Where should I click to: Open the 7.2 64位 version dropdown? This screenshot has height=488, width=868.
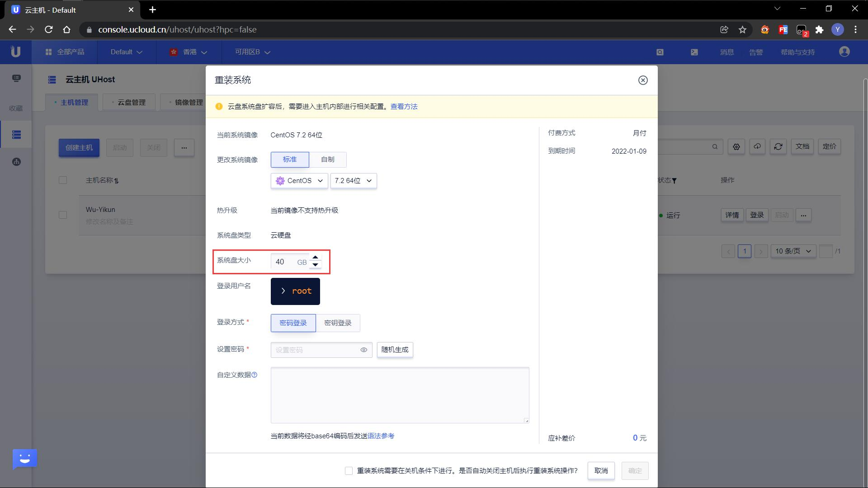[353, 181]
